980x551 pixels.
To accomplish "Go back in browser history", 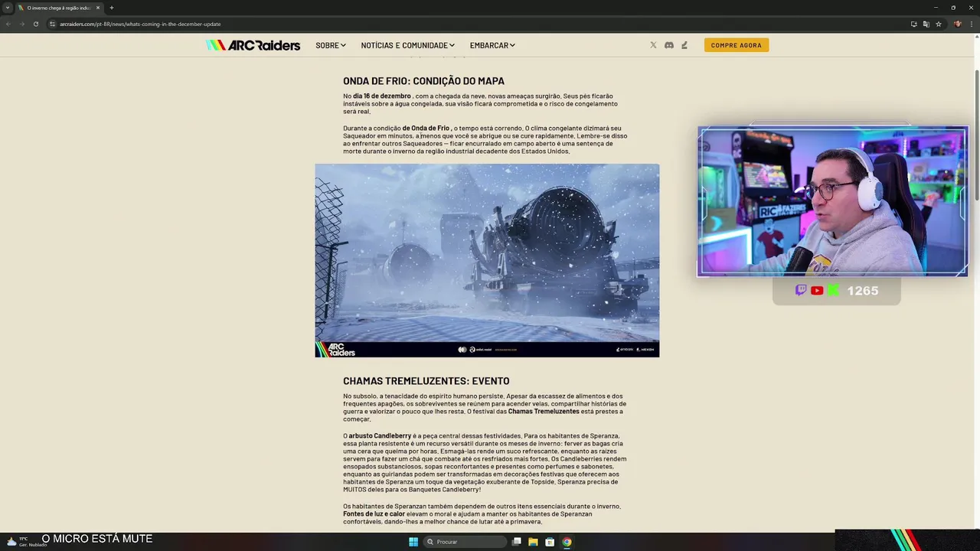I will pos(8,24).
